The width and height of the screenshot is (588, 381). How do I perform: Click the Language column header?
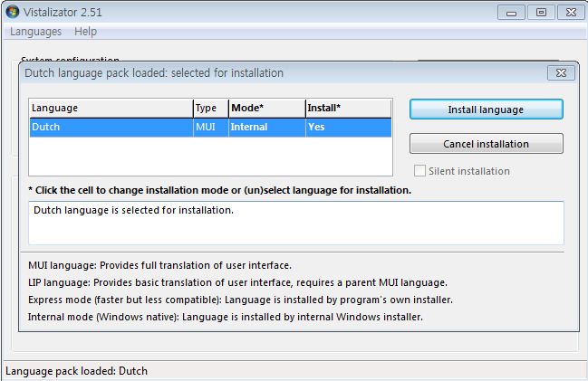111,109
